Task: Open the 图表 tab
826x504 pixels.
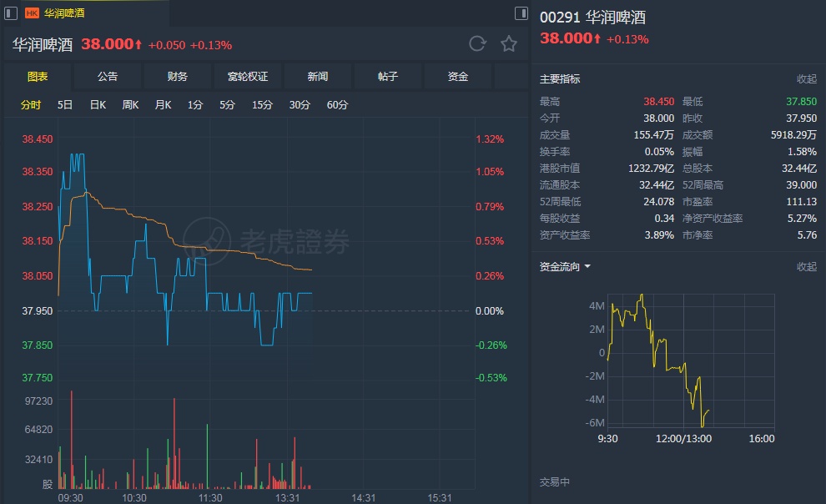Action: tap(38, 77)
